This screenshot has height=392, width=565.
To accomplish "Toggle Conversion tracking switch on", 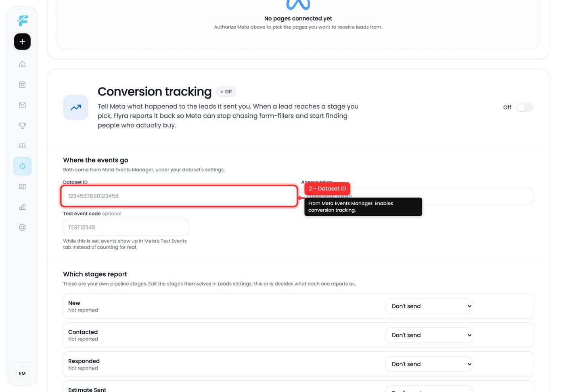I will tap(524, 107).
